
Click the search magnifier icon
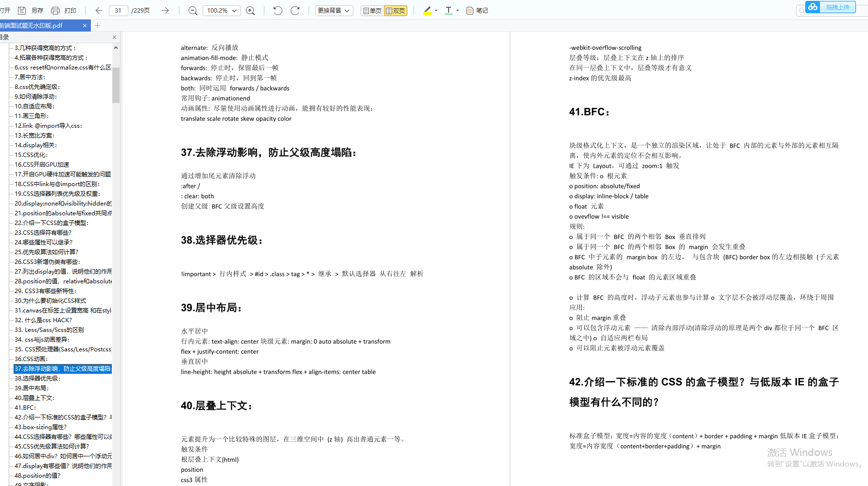[801, 10]
